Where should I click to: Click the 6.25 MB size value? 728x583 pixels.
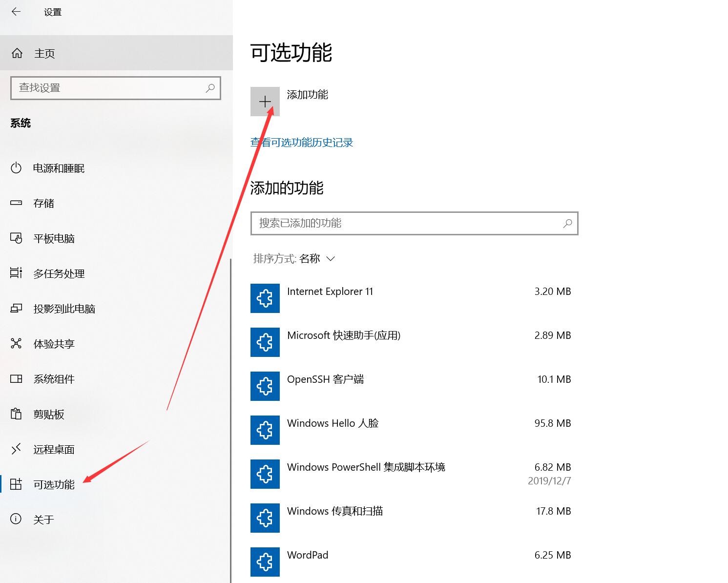tap(553, 555)
